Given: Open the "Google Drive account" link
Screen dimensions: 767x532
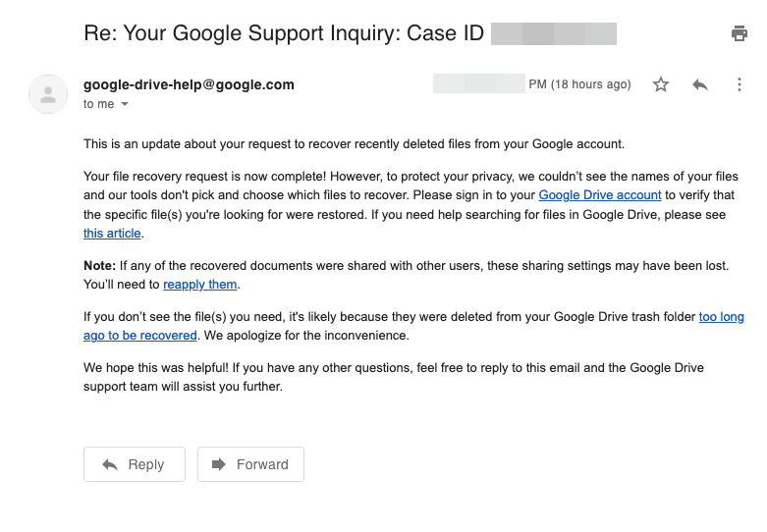Looking at the screenshot, I should tap(600, 195).
